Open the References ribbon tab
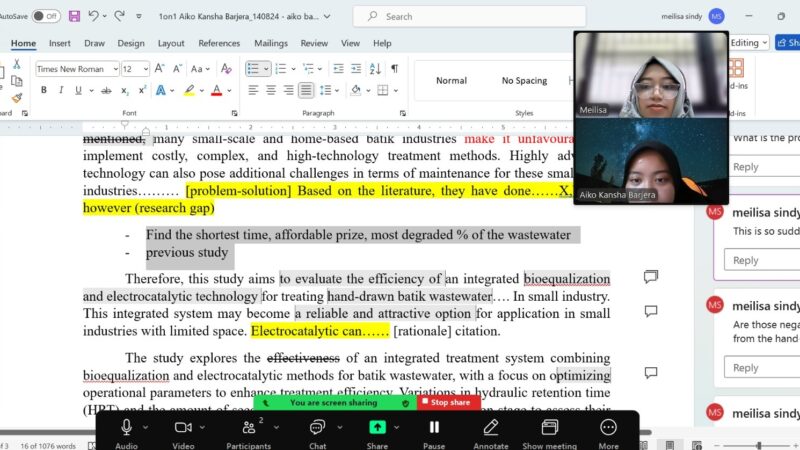Viewport: 800px width, 450px height. [x=219, y=43]
